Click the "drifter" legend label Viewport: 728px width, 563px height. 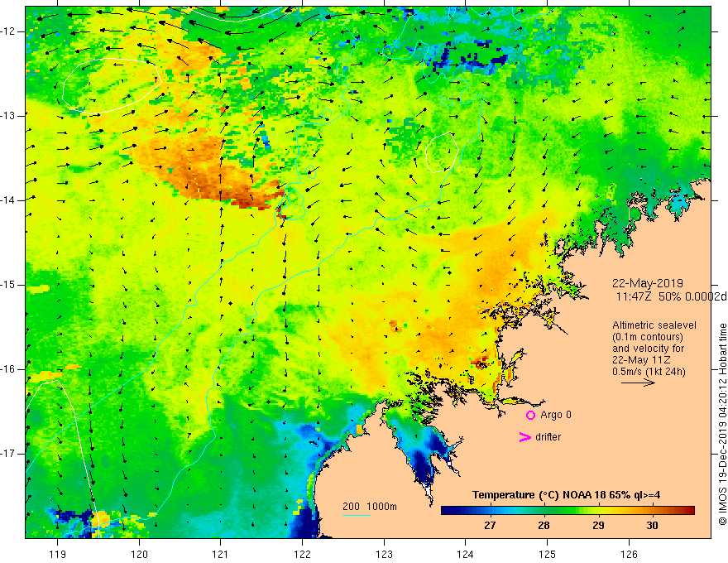548,437
